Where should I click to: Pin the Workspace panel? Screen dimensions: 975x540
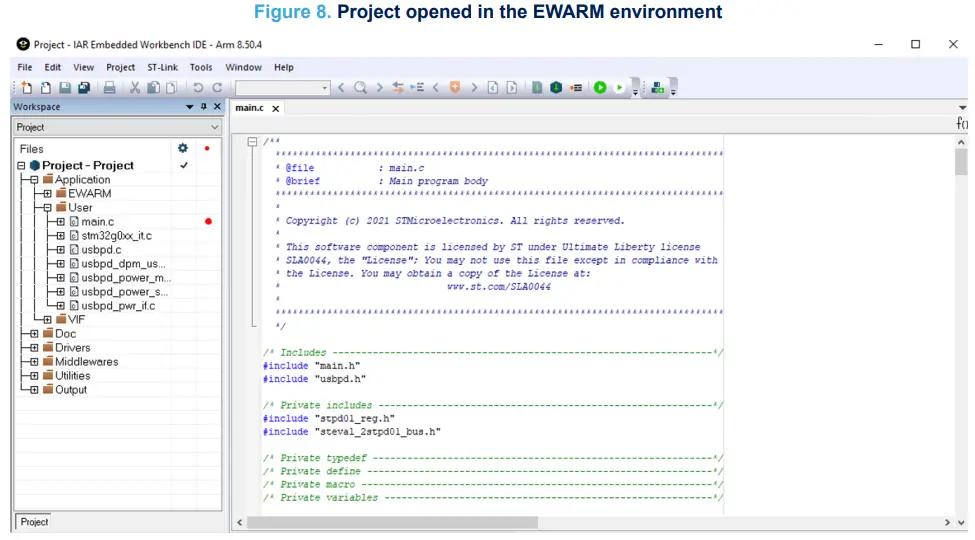[203, 106]
